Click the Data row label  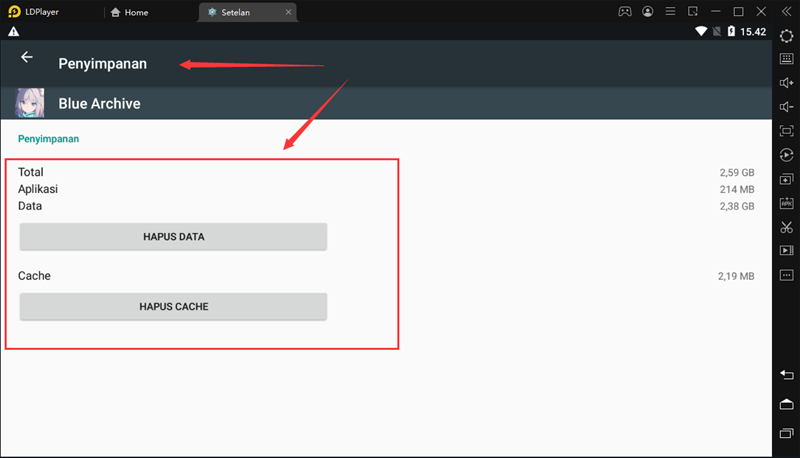click(x=30, y=206)
